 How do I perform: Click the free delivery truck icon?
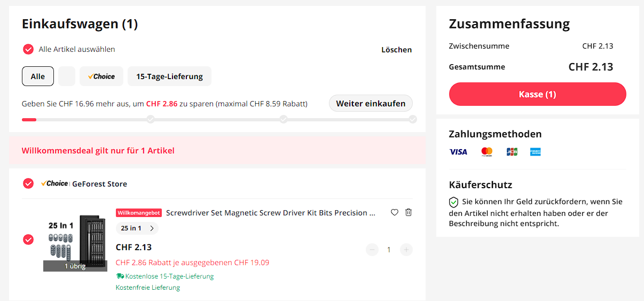(120, 276)
